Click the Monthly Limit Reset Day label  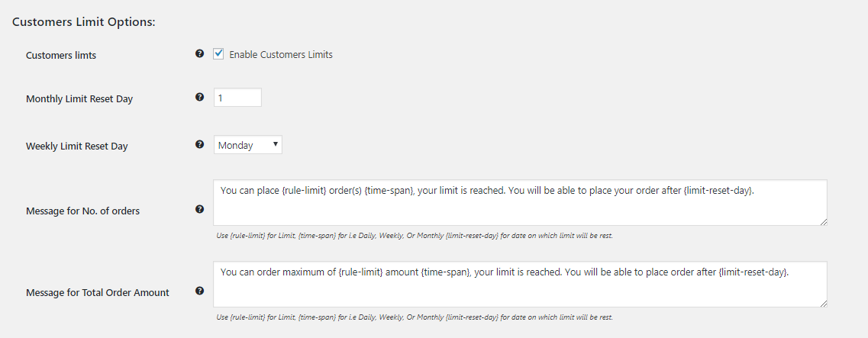pyautogui.click(x=79, y=99)
